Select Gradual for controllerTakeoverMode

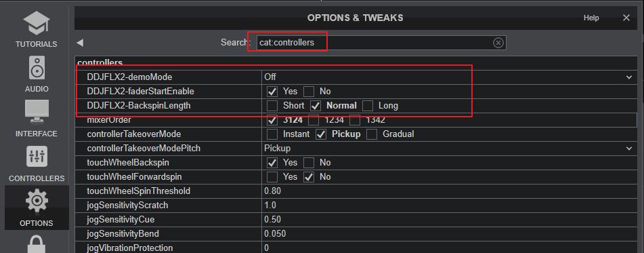tap(372, 134)
